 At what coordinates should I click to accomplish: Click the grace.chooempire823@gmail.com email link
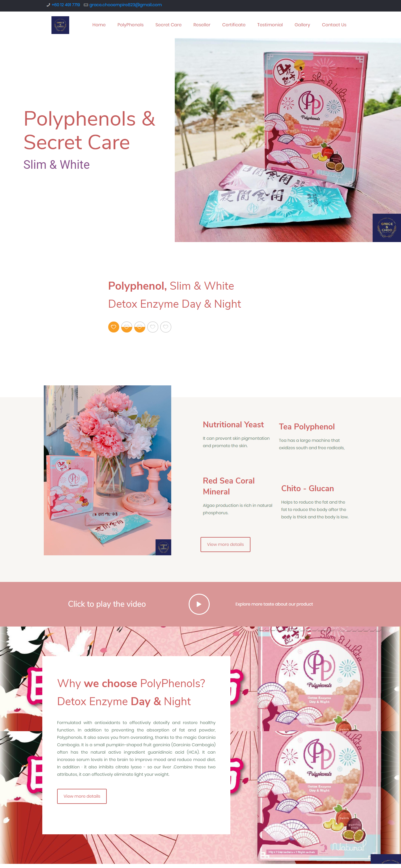pos(125,5)
